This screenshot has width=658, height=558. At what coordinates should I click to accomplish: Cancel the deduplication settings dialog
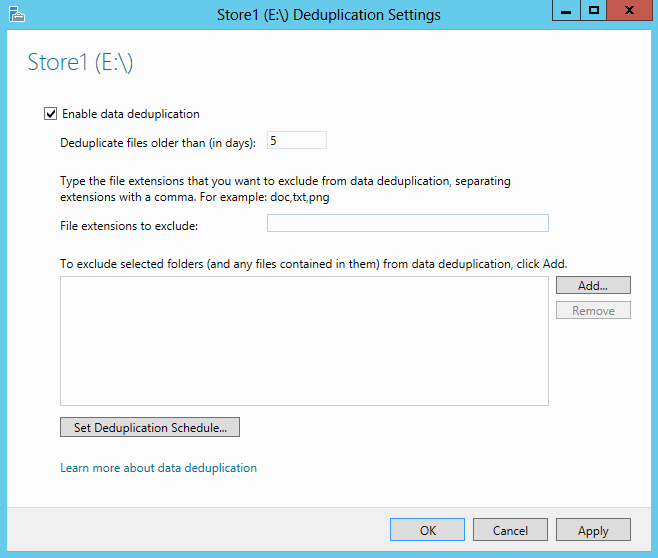510,530
